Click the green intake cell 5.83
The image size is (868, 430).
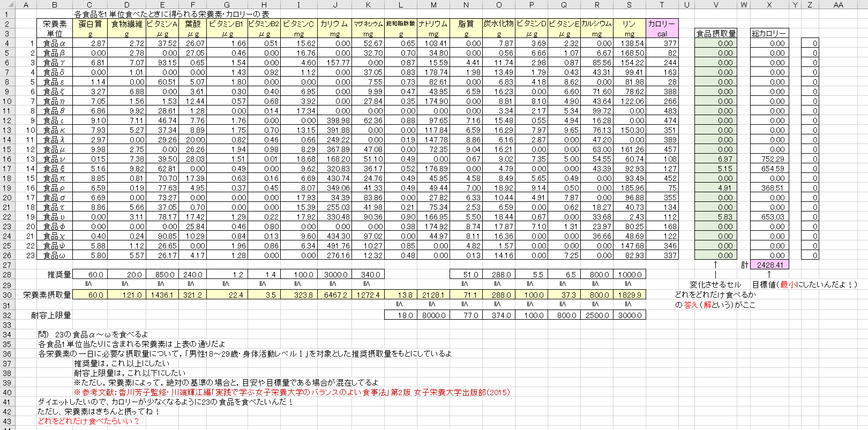point(716,217)
